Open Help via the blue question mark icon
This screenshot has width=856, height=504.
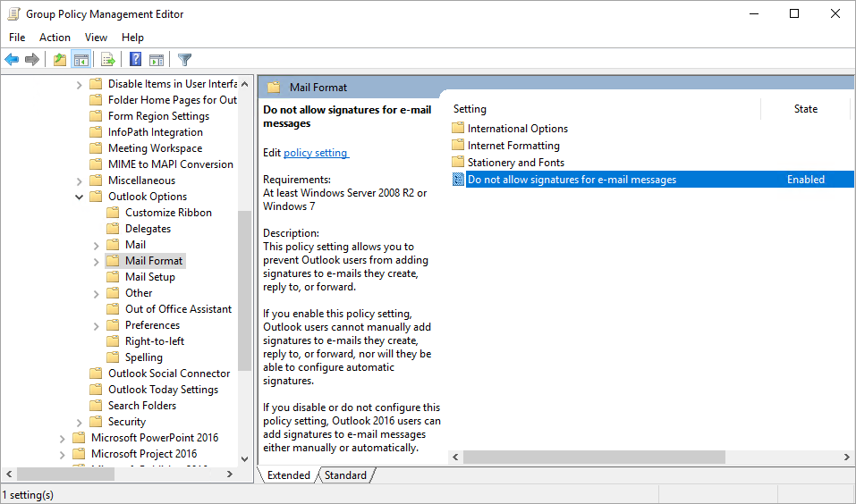(135, 60)
